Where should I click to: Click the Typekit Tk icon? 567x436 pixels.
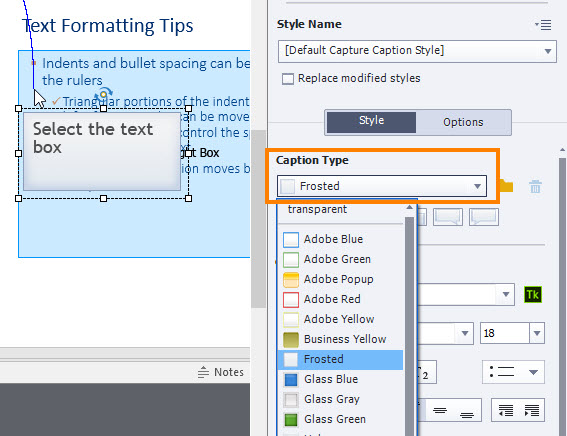tap(533, 295)
